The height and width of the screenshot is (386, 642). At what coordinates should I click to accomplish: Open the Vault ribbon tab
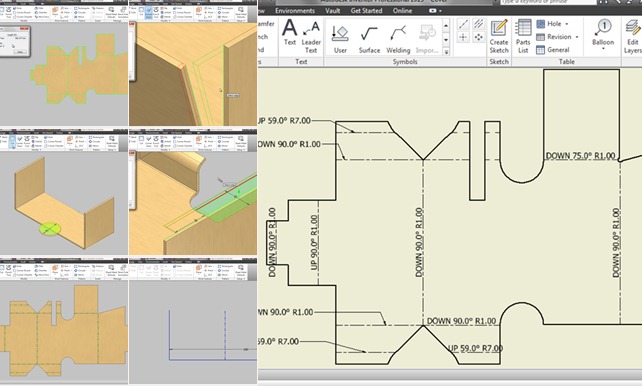332,11
